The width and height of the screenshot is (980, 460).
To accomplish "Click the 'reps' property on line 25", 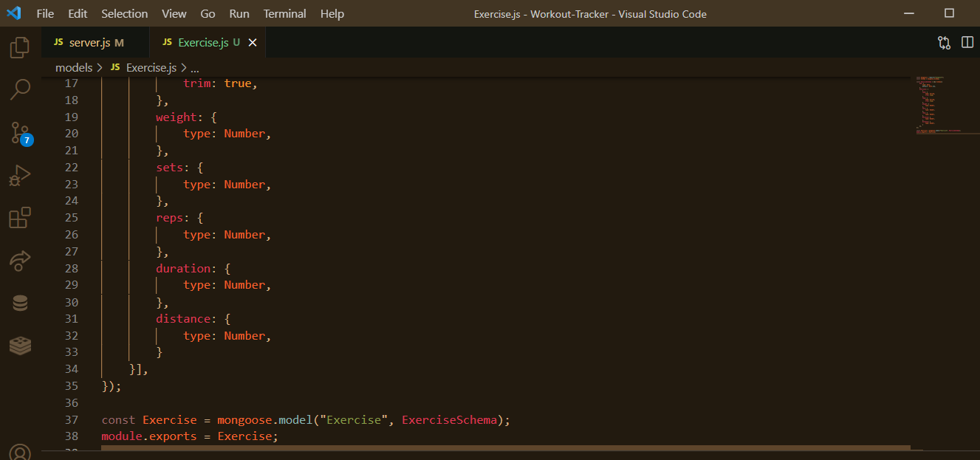I will (x=169, y=218).
